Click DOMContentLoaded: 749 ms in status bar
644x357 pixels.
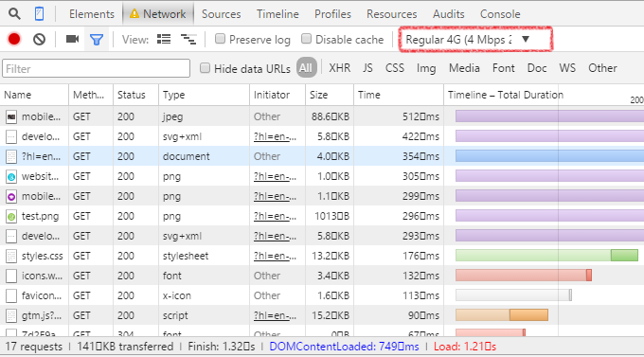click(x=344, y=347)
